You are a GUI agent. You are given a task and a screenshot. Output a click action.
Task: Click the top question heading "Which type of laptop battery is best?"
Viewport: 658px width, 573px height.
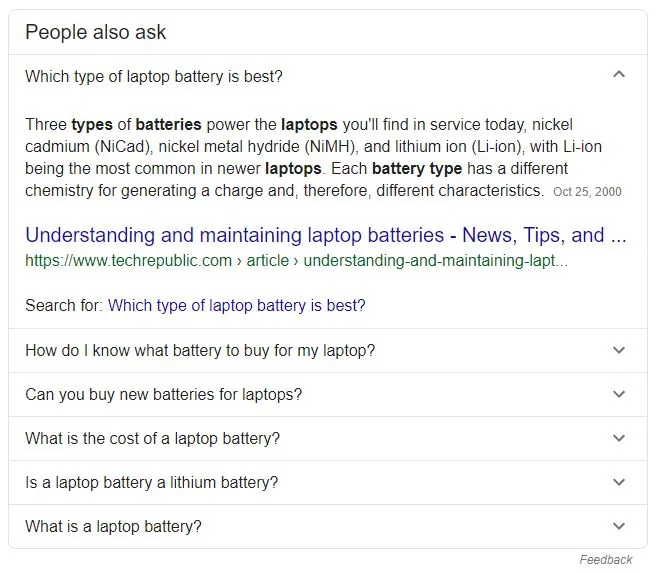tap(153, 76)
